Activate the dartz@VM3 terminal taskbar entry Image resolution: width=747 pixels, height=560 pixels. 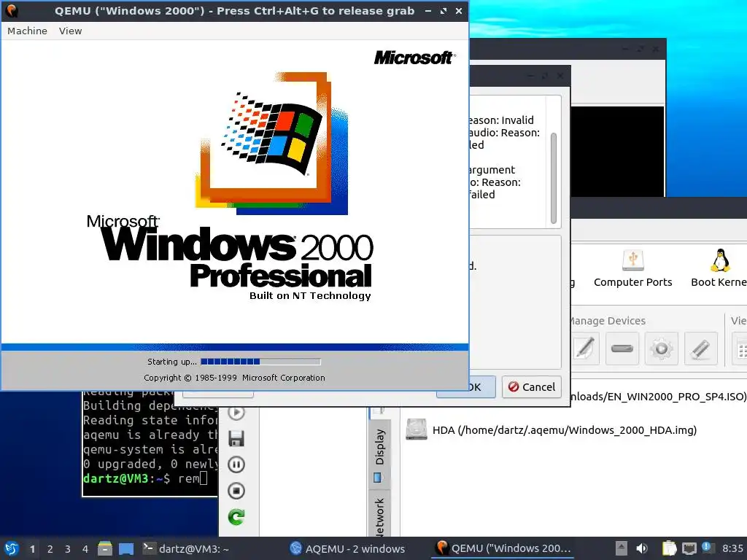click(186, 548)
